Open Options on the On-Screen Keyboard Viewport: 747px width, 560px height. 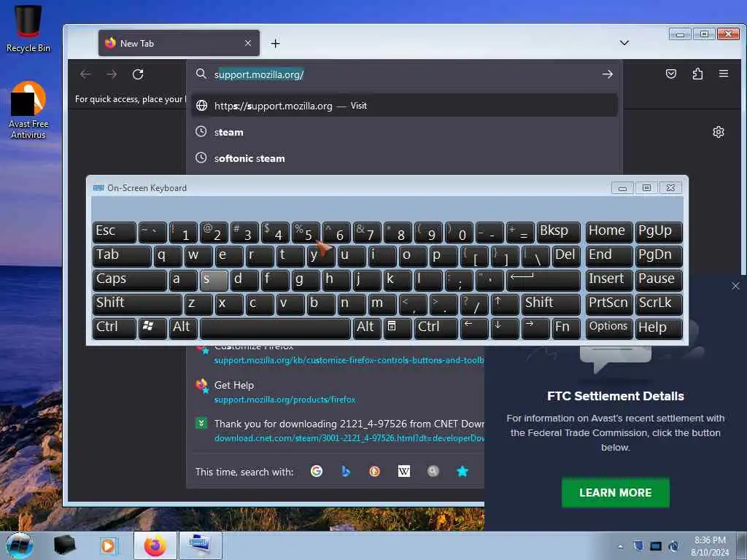(x=609, y=329)
